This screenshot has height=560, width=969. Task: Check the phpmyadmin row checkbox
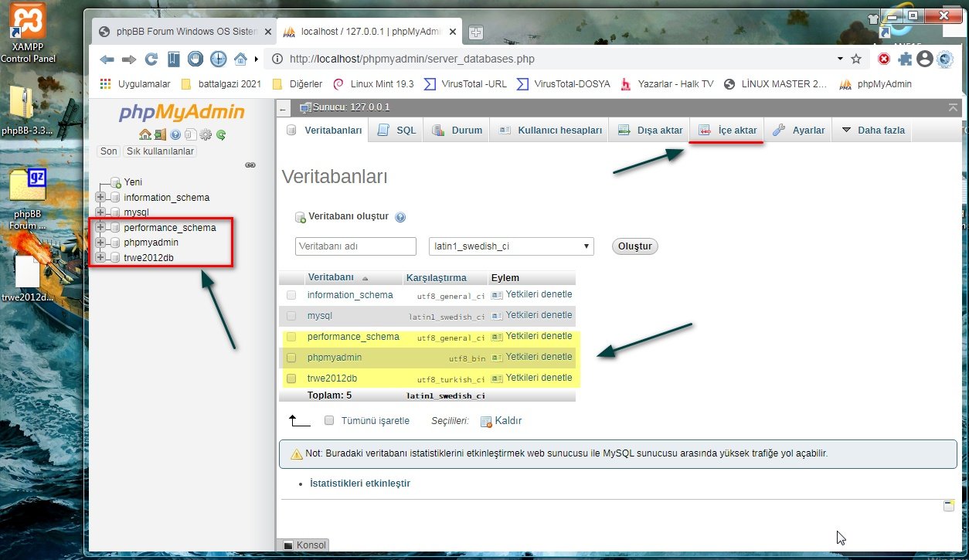pos(291,358)
